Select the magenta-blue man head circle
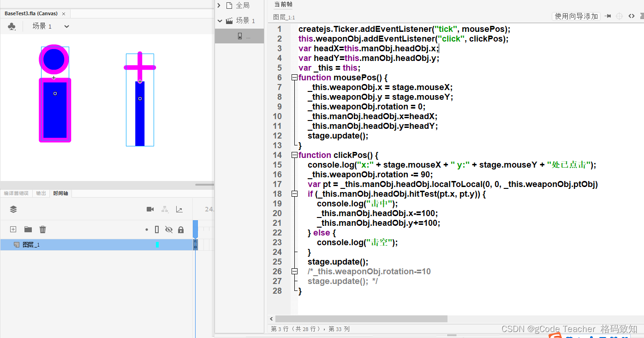The height and width of the screenshot is (338, 644). pos(54,59)
